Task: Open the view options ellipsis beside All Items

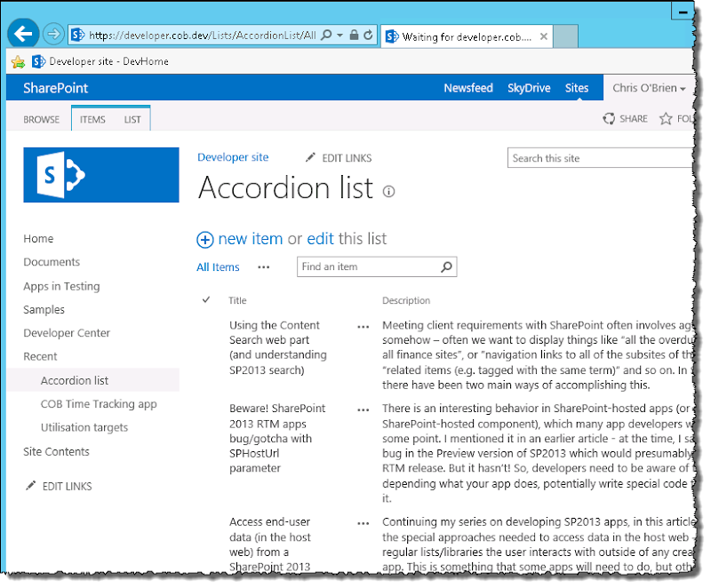Action: point(263,267)
